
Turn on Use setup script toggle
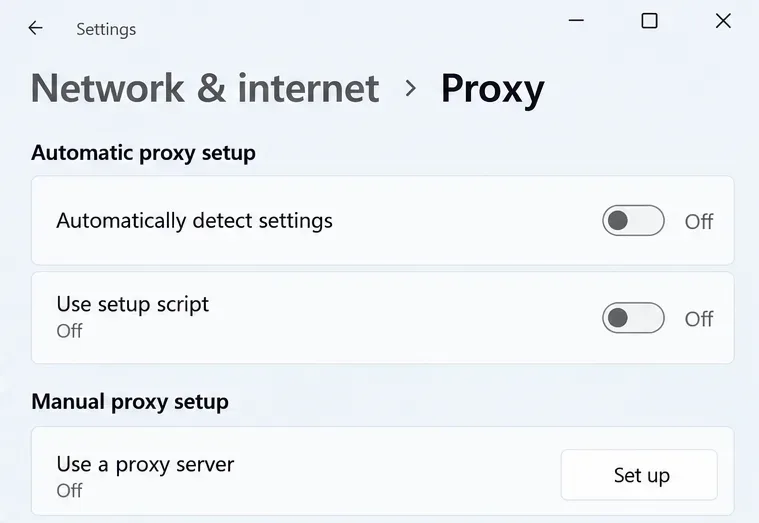pos(633,318)
